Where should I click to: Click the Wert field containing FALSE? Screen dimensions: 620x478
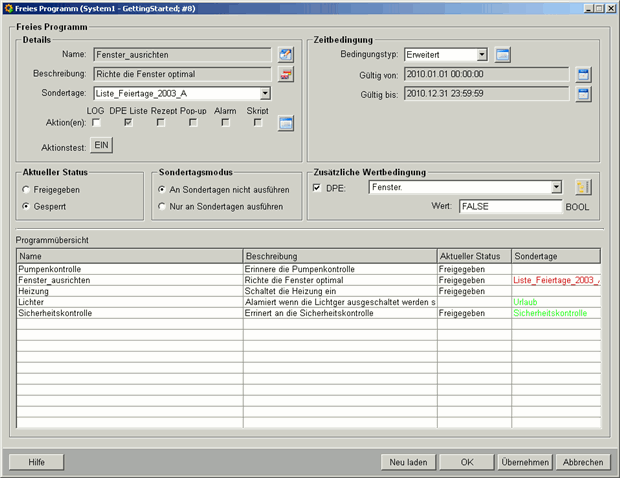[510, 206]
